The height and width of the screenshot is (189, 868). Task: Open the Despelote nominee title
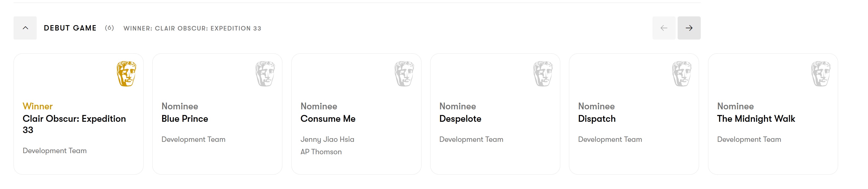pyautogui.click(x=460, y=119)
